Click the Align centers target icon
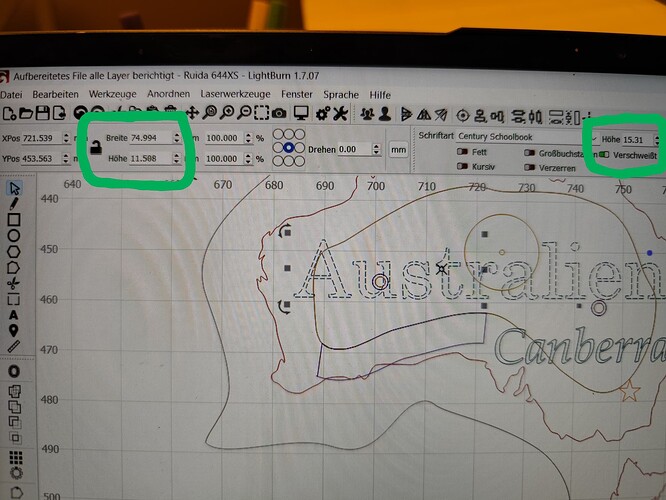Screen dimensions: 666x500 click(463, 116)
